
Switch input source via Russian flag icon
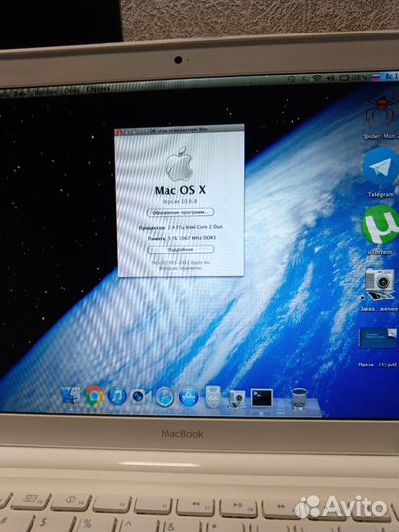click(375, 77)
